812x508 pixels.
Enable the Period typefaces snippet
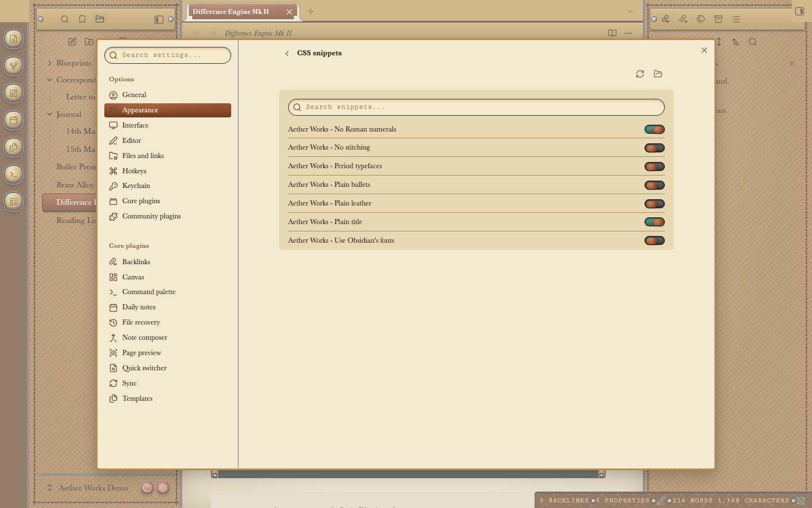[655, 167]
